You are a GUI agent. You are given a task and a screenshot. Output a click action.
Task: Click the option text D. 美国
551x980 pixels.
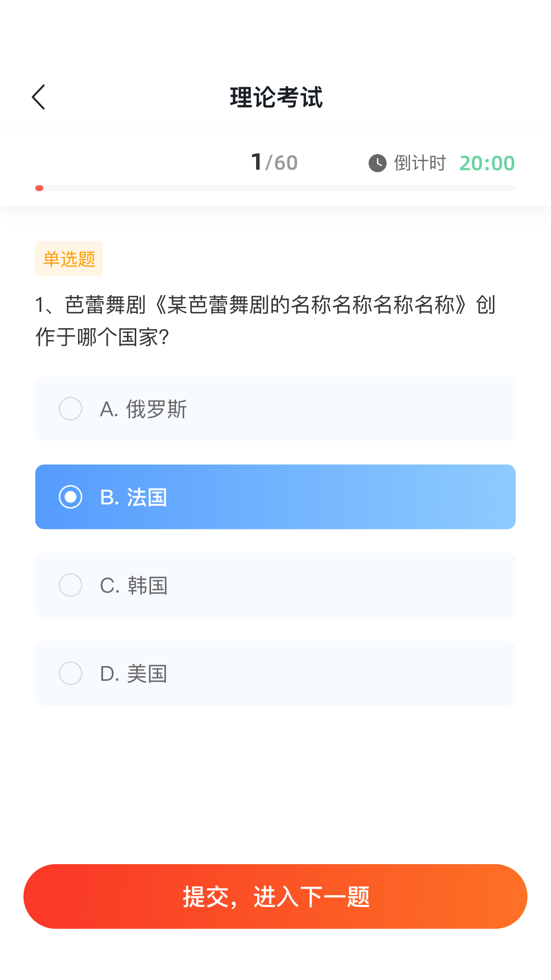pyautogui.click(x=134, y=674)
